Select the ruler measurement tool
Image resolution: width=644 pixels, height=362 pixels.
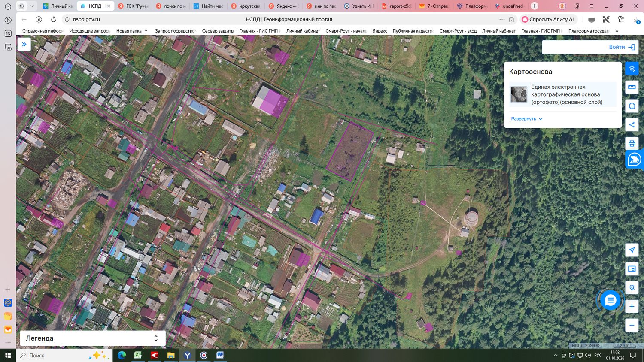(x=632, y=87)
